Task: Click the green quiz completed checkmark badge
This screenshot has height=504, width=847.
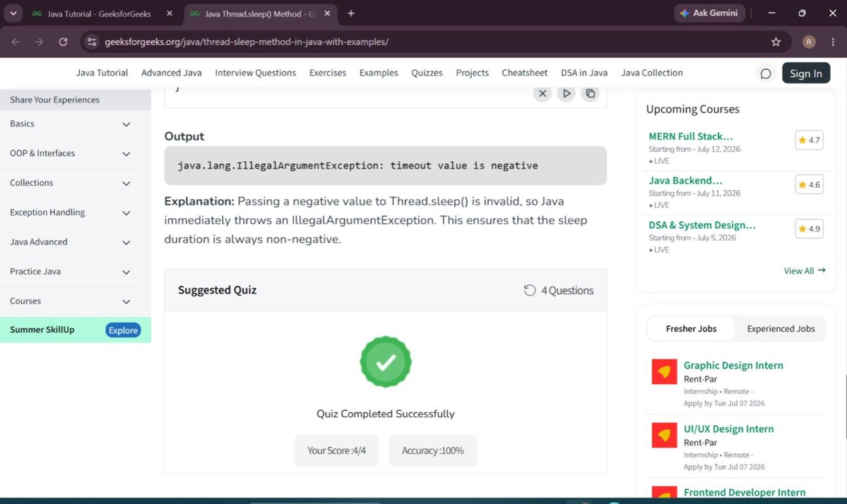Action: pos(386,361)
